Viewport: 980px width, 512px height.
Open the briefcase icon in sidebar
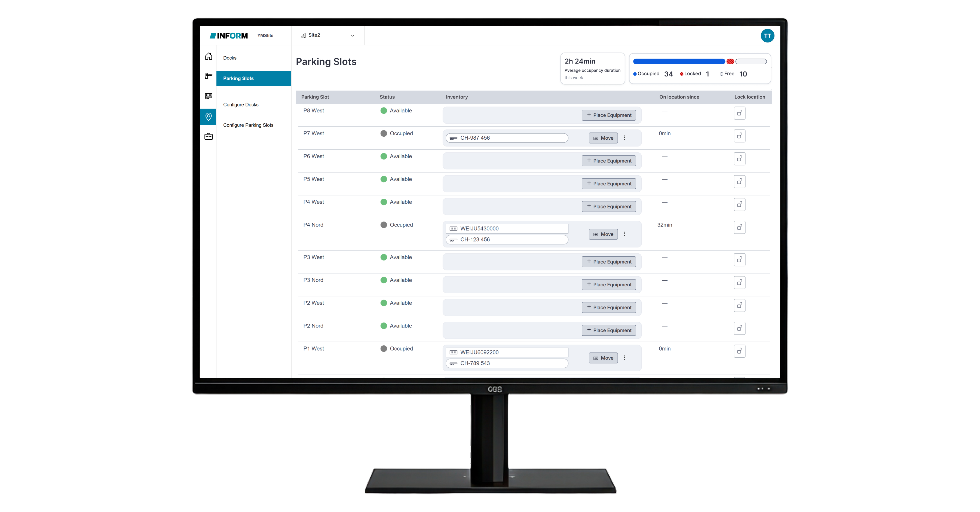[209, 137]
